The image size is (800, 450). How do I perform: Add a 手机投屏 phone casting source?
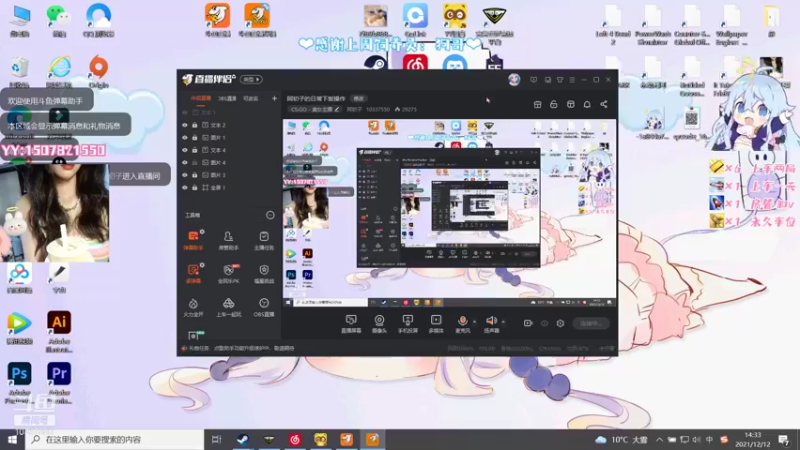click(x=408, y=323)
